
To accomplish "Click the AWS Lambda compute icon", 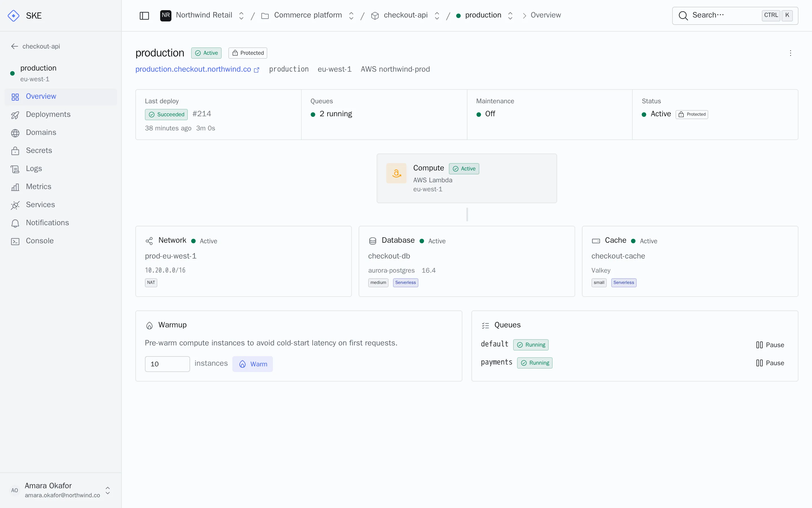I will tap(396, 173).
